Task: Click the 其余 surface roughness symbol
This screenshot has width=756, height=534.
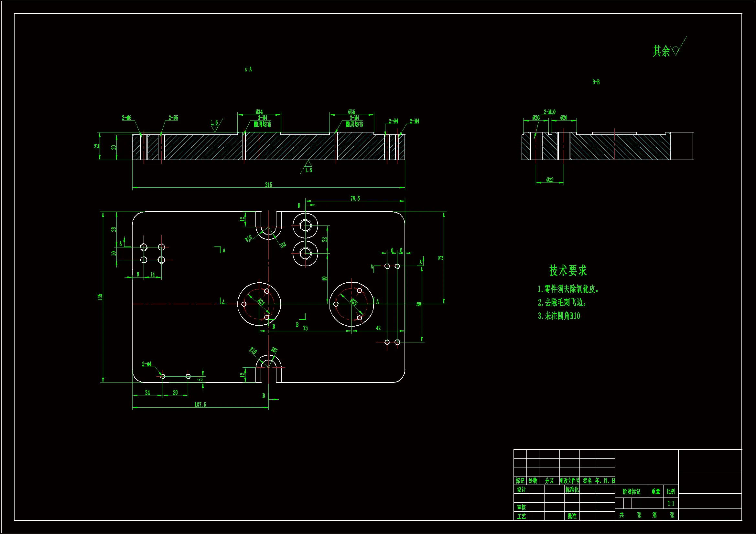Action: click(x=676, y=50)
